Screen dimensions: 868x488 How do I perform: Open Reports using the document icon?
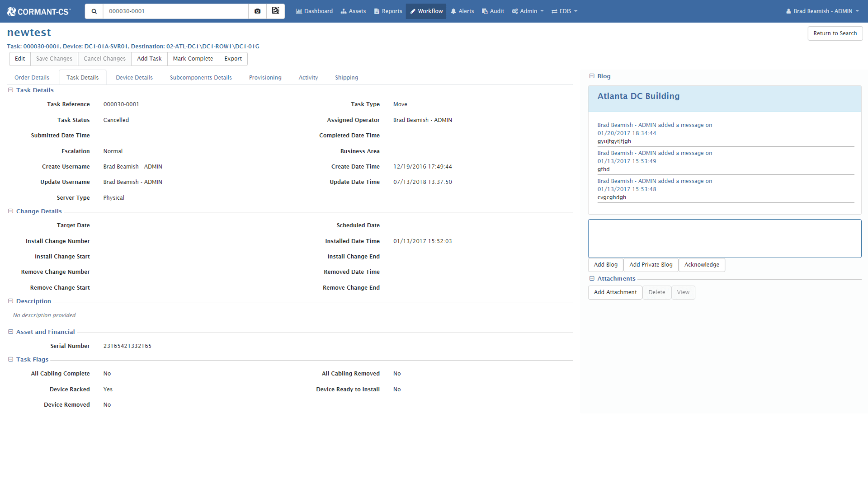376,11
